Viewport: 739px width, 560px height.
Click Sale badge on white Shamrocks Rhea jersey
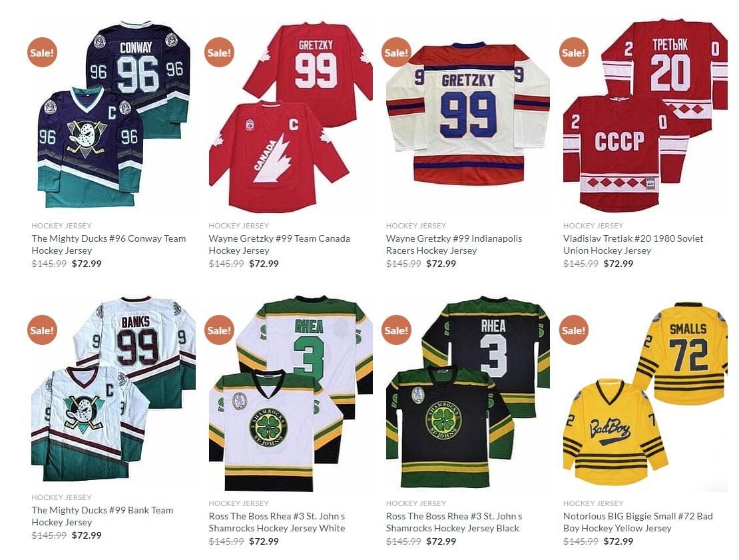click(219, 330)
